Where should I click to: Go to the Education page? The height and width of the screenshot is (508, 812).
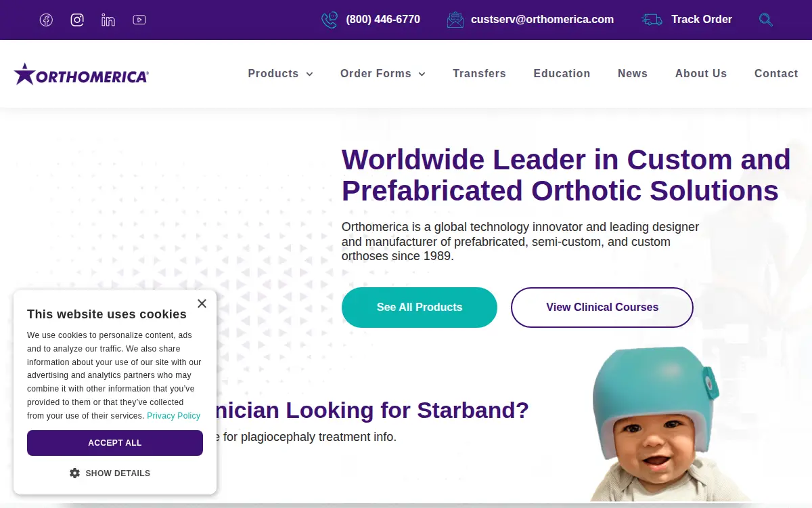click(562, 73)
